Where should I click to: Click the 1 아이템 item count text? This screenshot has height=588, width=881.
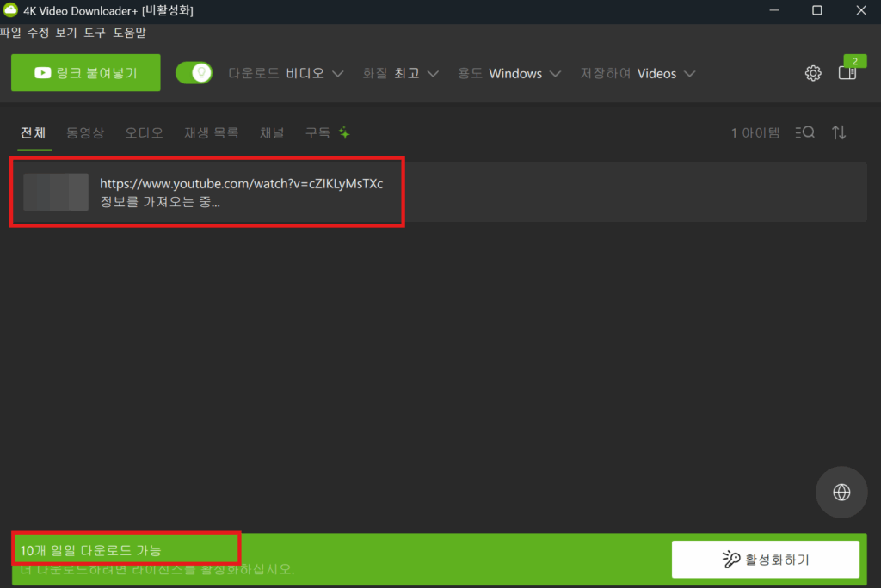click(x=755, y=133)
